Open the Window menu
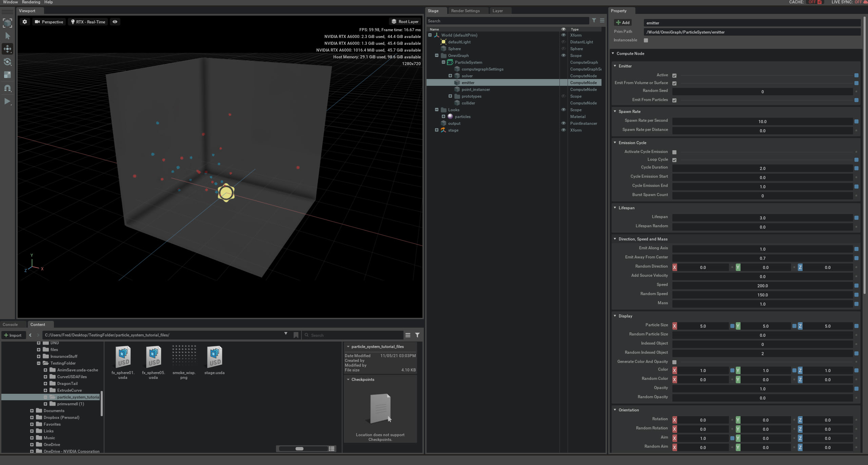 [10, 2]
